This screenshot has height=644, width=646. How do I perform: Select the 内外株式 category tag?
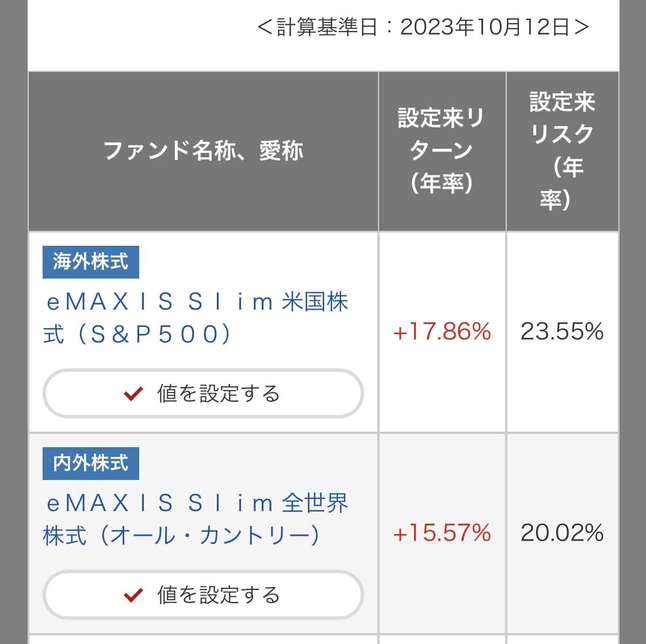(91, 463)
